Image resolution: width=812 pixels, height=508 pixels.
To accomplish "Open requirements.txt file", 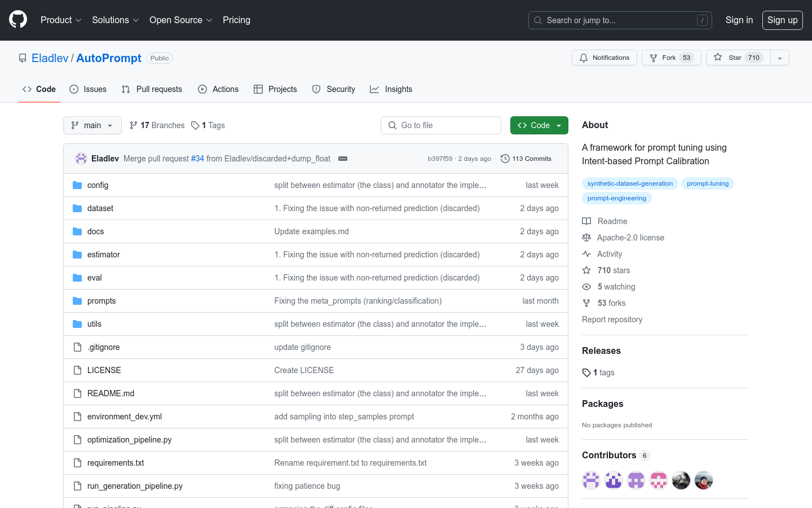I will [116, 463].
